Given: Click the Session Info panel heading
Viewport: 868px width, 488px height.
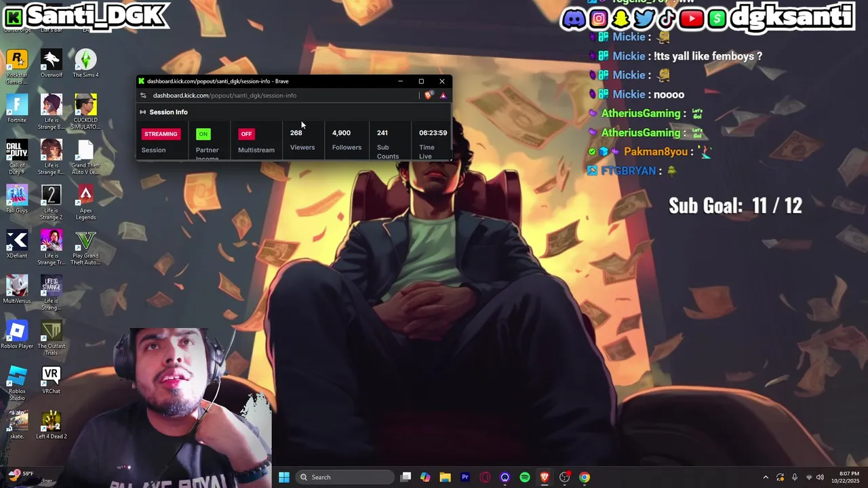Looking at the screenshot, I should click(x=168, y=112).
